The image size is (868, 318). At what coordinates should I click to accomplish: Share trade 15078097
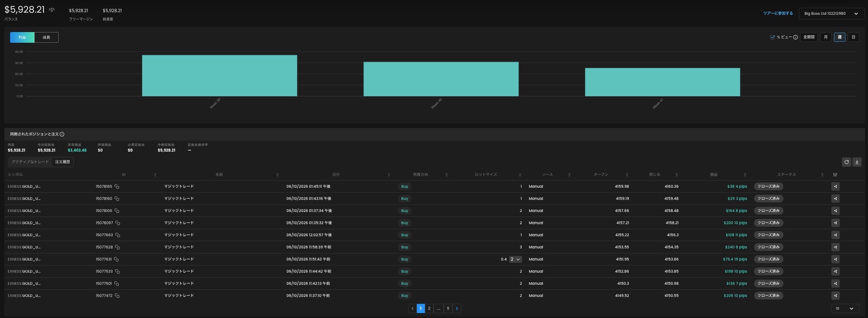point(836,223)
